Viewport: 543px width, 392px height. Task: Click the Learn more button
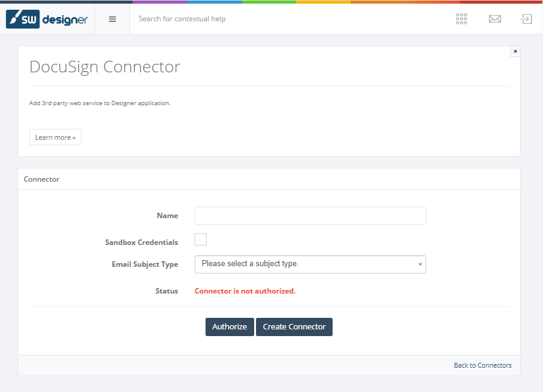[55, 137]
